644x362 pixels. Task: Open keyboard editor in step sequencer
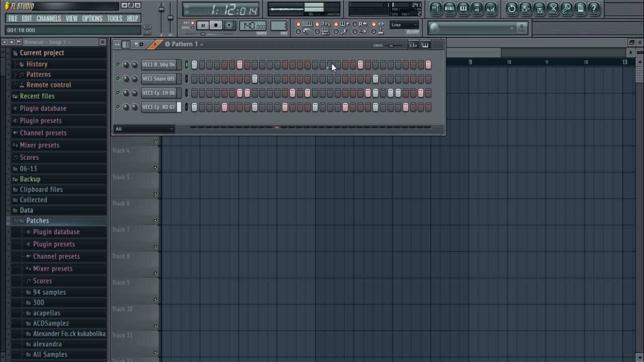[425, 45]
